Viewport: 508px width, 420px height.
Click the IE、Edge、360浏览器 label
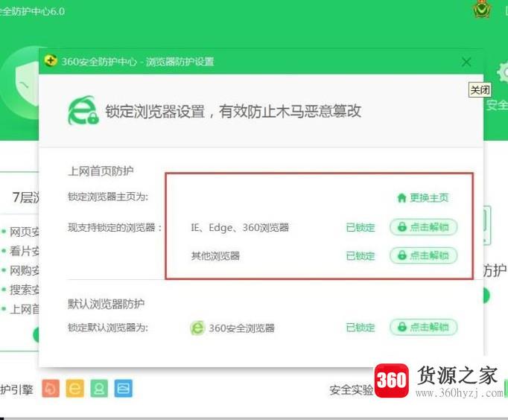click(x=240, y=227)
